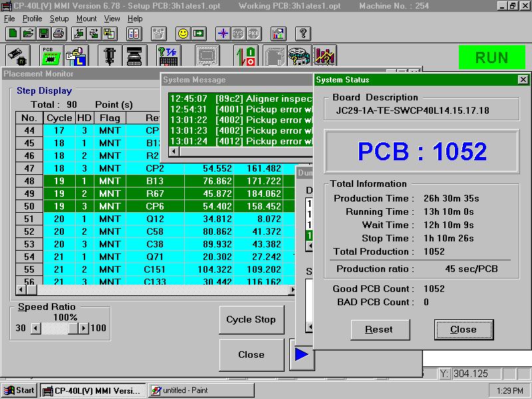Viewport: 532px width, 399px height.
Task: Click the bar chart statistics icon
Action: coord(325,56)
